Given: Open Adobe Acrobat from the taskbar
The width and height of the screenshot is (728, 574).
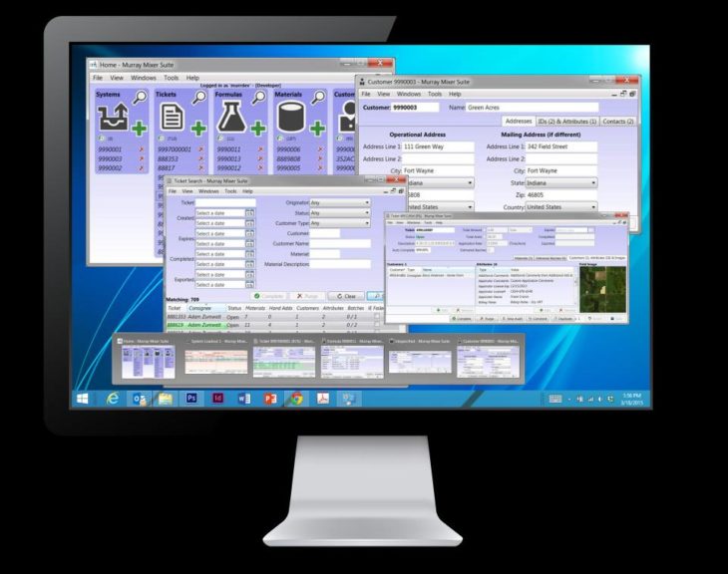Looking at the screenshot, I should pyautogui.click(x=323, y=399).
